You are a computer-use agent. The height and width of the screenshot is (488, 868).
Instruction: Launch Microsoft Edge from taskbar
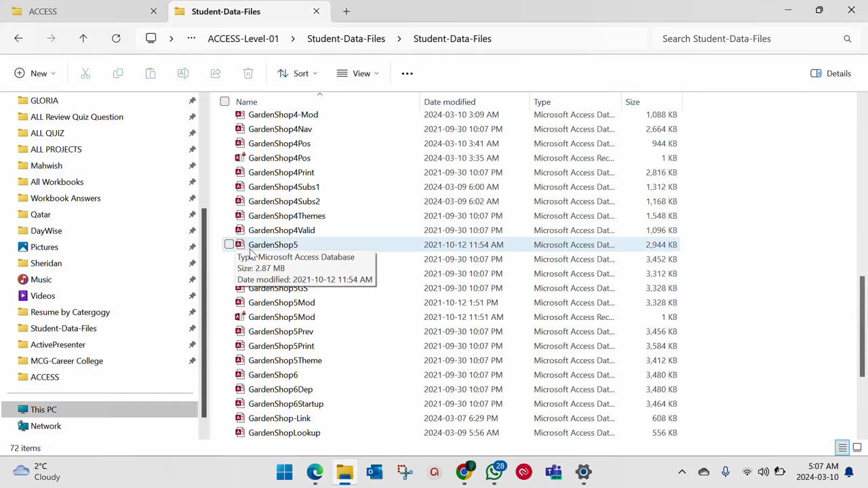click(x=315, y=472)
